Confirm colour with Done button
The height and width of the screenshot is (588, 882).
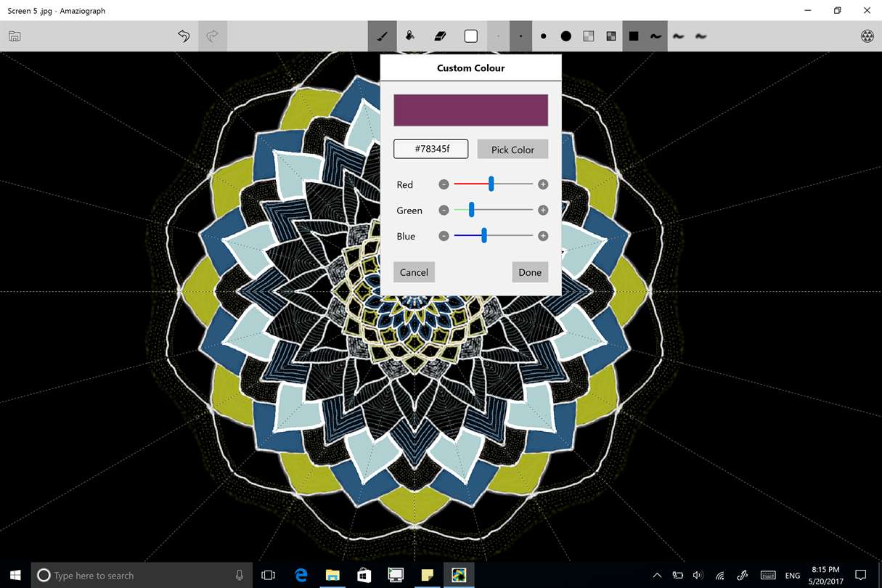pos(530,272)
